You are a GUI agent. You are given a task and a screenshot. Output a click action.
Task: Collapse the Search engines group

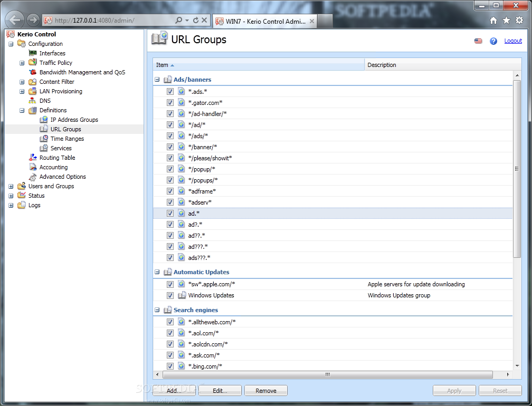click(157, 310)
